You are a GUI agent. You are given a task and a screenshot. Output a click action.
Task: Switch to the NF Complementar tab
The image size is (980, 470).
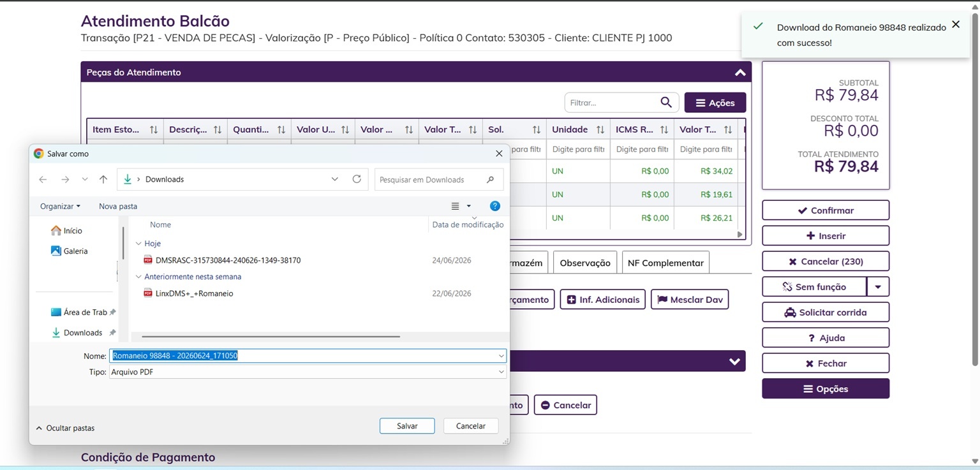pos(665,263)
